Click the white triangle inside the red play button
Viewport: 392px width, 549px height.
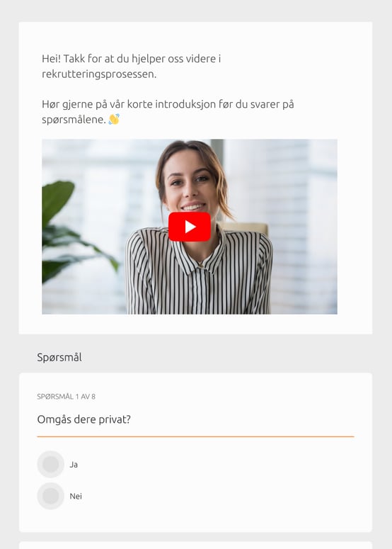(190, 227)
